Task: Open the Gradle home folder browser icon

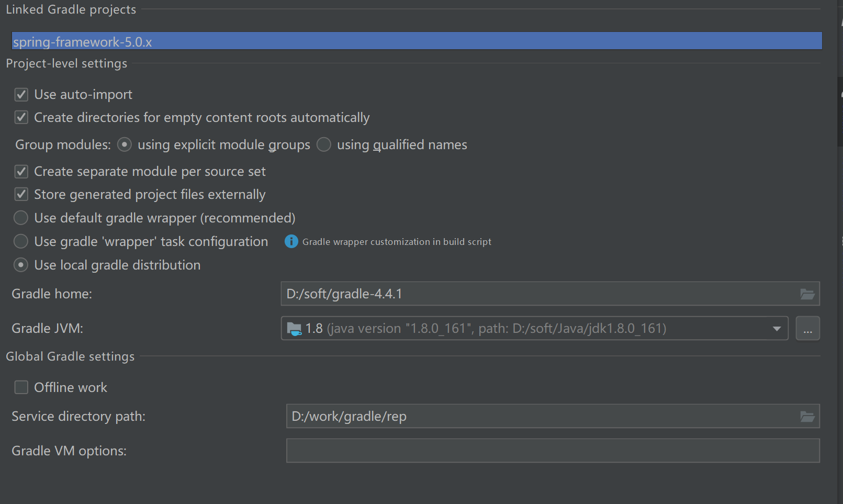Action: click(x=807, y=294)
